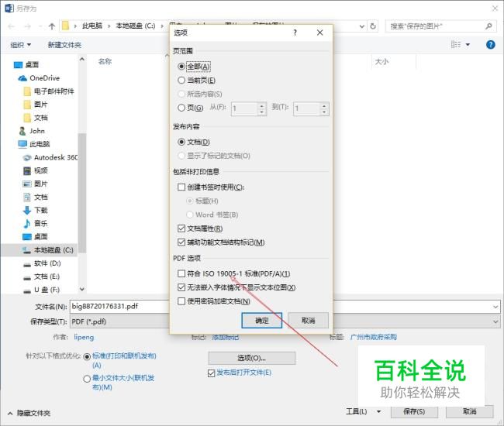Change view layout icon
This screenshot has height=426, width=504.
[x=455, y=45]
